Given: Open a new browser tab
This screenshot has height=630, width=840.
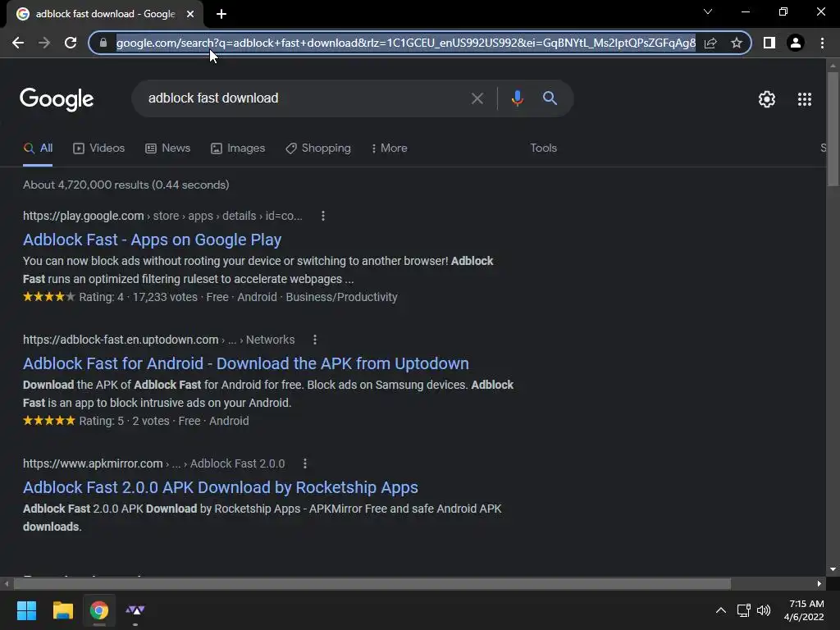Looking at the screenshot, I should [x=221, y=14].
